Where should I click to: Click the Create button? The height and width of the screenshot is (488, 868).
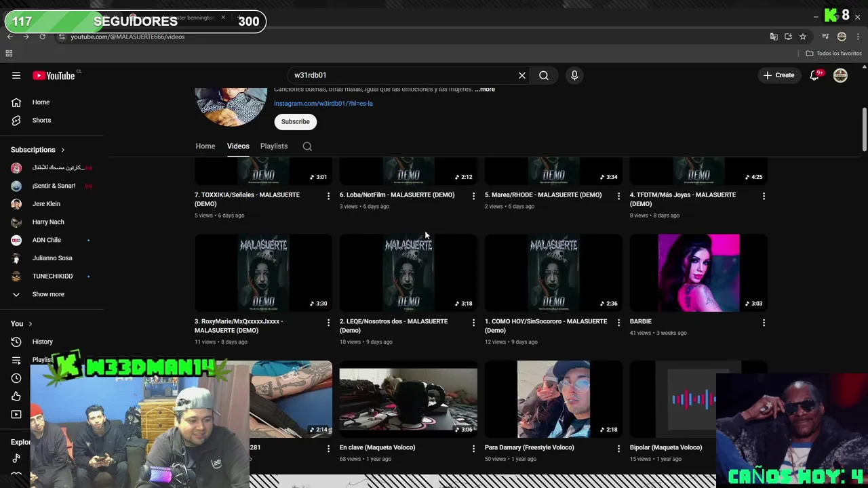(x=778, y=75)
